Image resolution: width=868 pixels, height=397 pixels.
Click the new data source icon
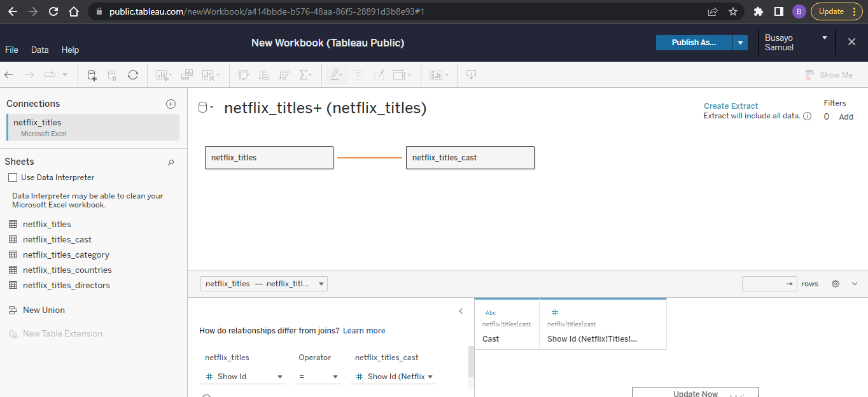tap(92, 75)
